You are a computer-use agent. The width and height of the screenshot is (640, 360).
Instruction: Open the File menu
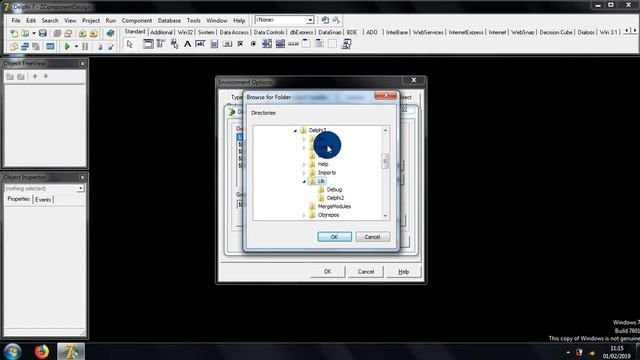[16, 20]
